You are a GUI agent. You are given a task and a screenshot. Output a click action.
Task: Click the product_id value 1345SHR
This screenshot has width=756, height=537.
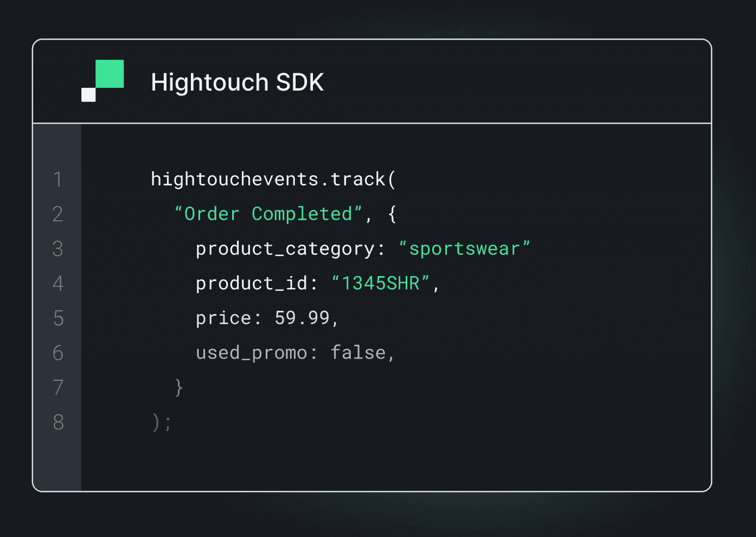(381, 283)
